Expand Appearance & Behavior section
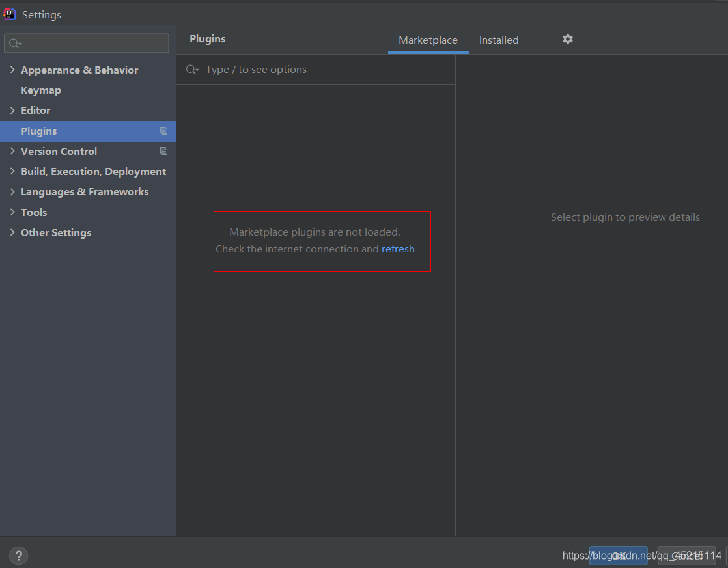The width and height of the screenshot is (728, 568). [12, 70]
